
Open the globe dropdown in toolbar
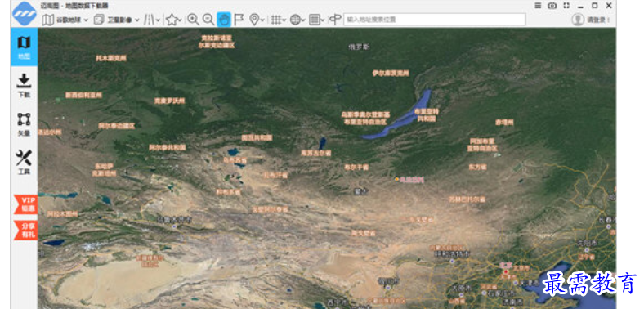point(297,20)
